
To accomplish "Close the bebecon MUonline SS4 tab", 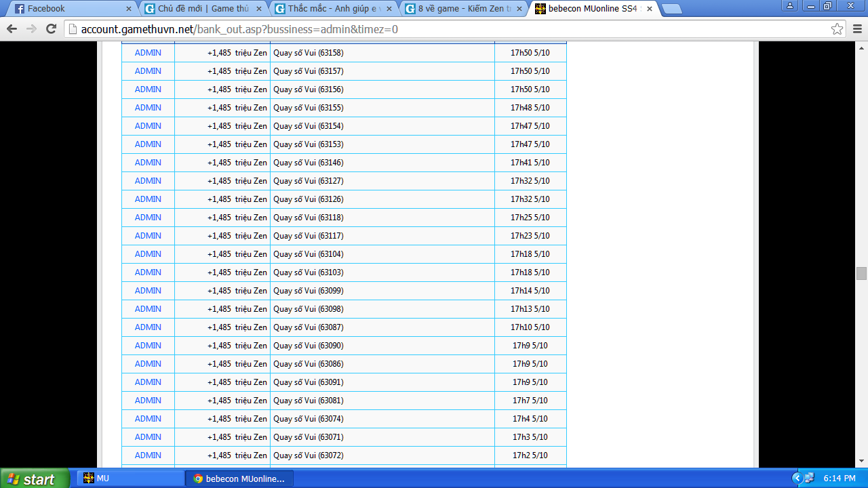I will (x=649, y=9).
